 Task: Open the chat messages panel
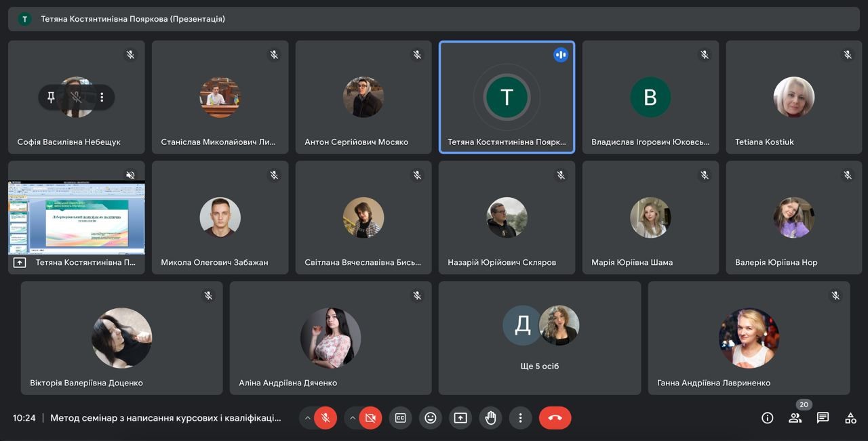tap(823, 418)
